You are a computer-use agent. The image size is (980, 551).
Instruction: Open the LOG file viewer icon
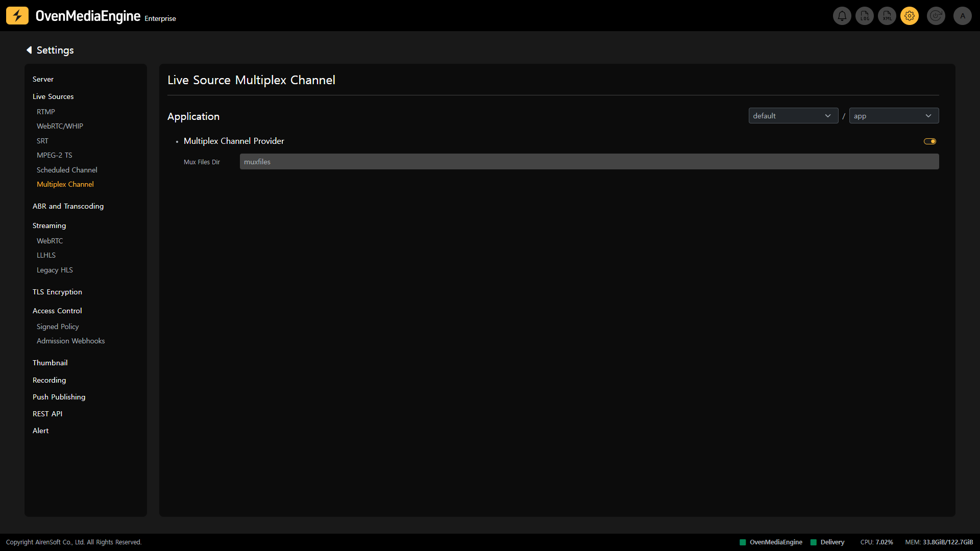[865, 16]
